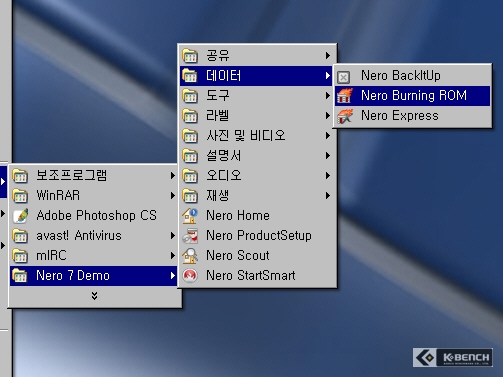Select the 오디오 menu entry
Screen dimensions: 503x377
(x=257, y=176)
